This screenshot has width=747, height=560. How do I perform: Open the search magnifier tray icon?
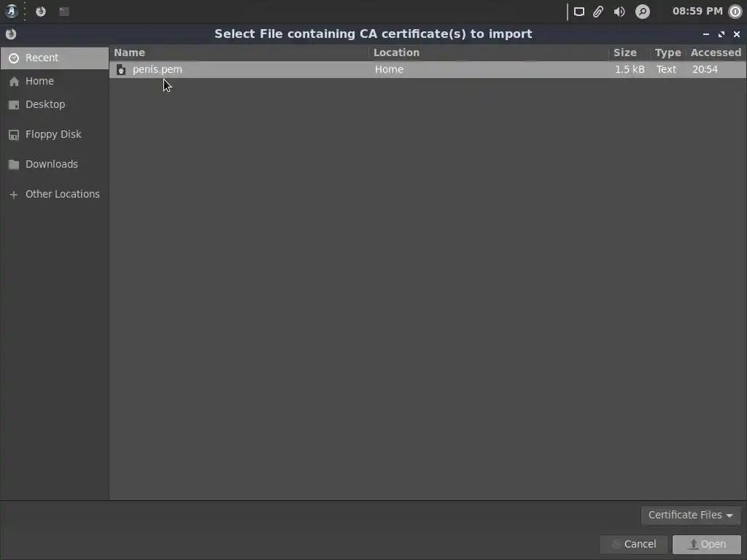(642, 12)
